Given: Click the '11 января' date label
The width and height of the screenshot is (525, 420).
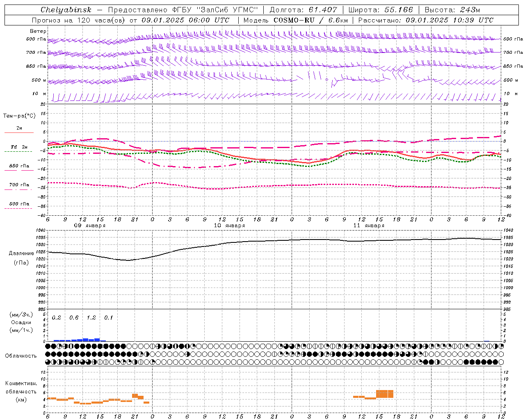Looking at the screenshot, I should click(x=369, y=226).
